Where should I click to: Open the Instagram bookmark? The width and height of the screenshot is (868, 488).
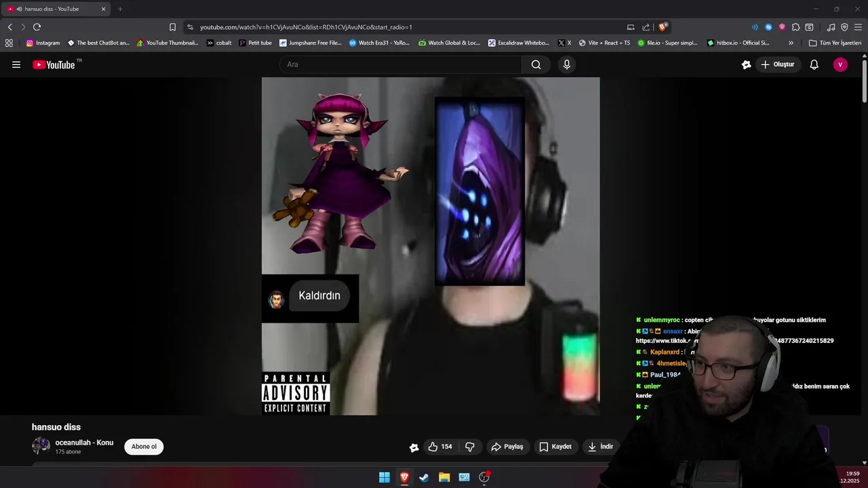tap(43, 43)
